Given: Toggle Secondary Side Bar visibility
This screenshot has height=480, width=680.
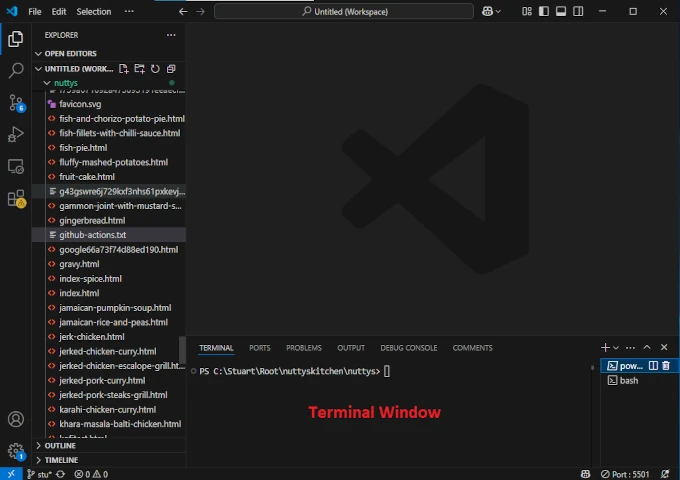Looking at the screenshot, I should click(x=578, y=12).
